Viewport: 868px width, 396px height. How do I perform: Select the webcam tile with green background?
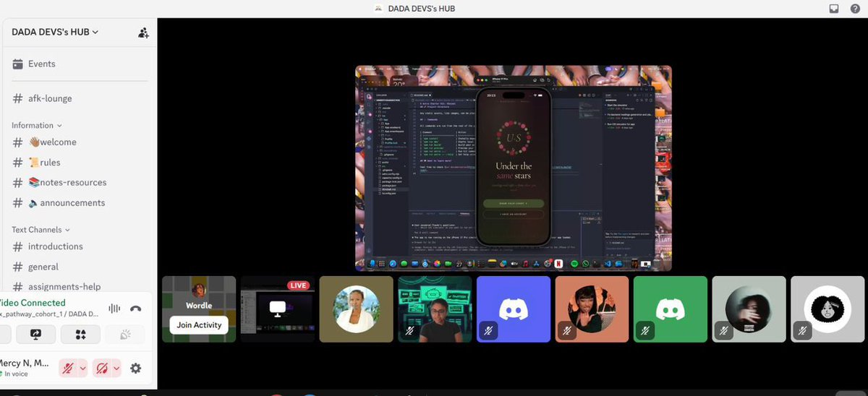point(435,309)
